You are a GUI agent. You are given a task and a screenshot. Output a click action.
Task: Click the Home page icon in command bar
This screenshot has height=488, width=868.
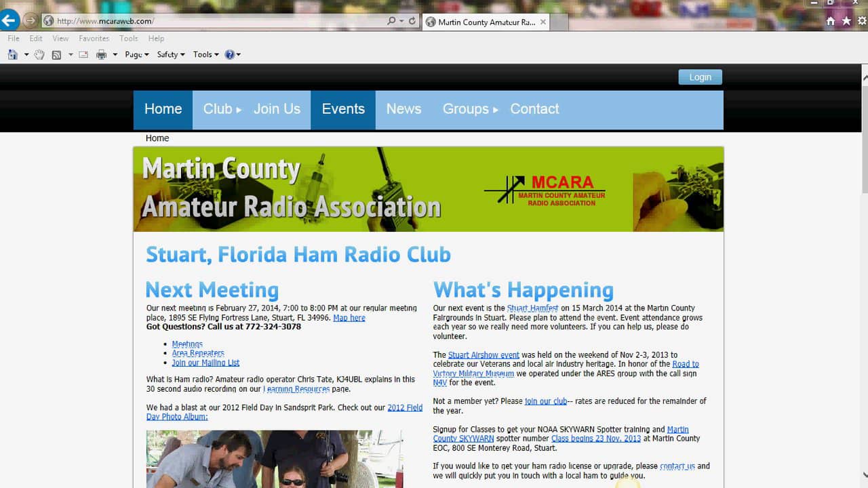(13, 54)
